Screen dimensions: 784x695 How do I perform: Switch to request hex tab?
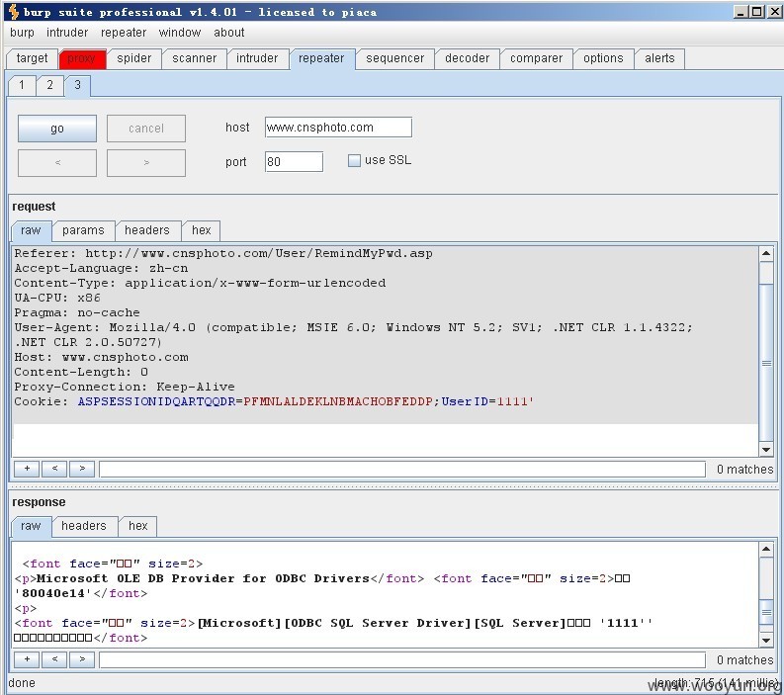(202, 230)
